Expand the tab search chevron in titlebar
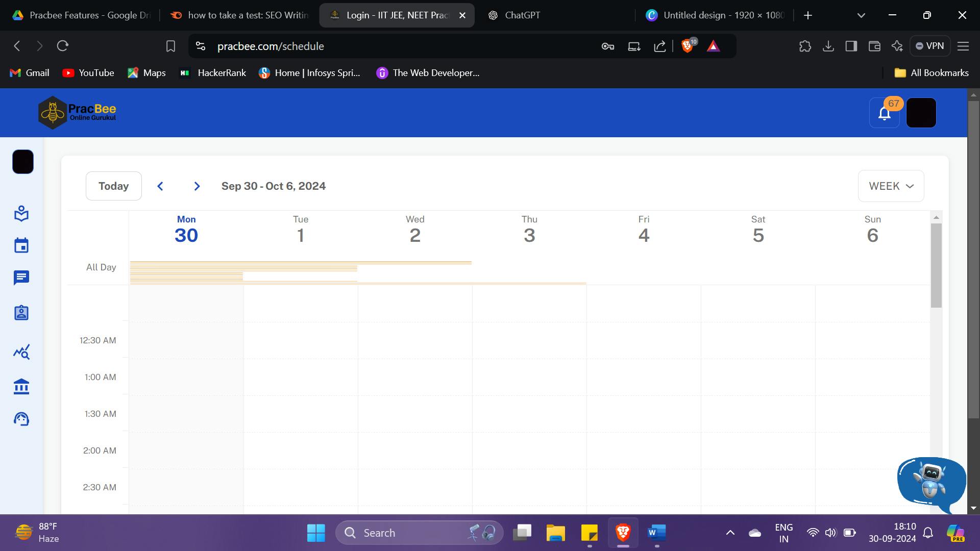Screen dimensions: 980x551 (861, 15)
